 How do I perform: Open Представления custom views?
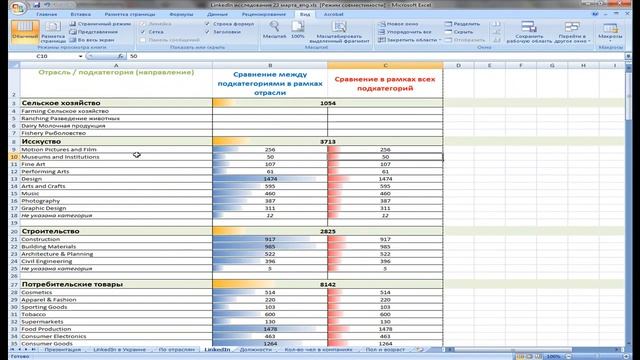click(93, 32)
